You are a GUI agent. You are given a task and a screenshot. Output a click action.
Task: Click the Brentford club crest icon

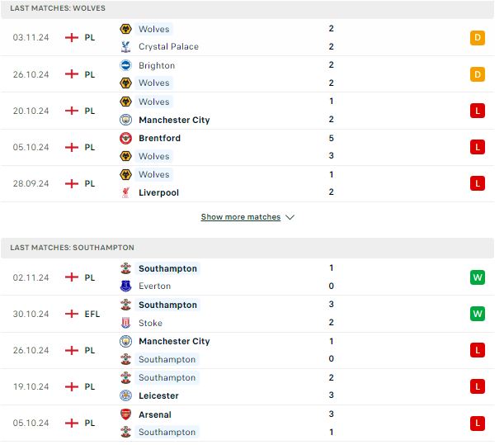125,139
